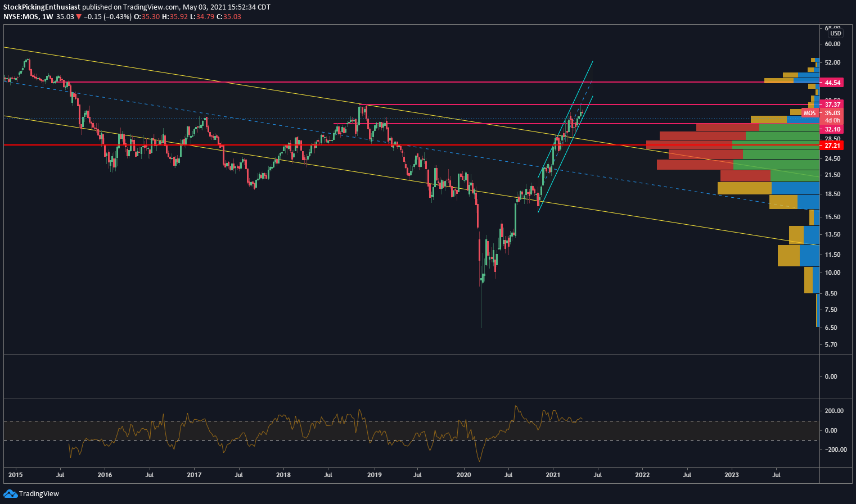
Task: Click 13.50 on the price axis
Action: pos(832,234)
